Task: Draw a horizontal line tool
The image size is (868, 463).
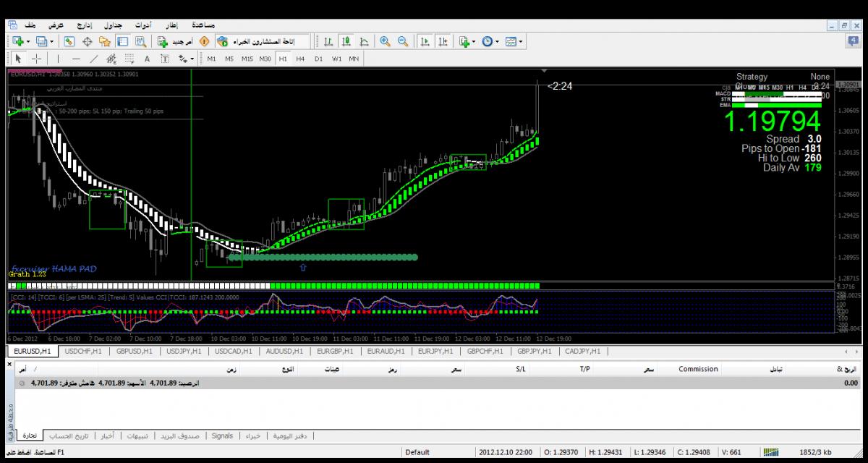Action: coord(76,59)
